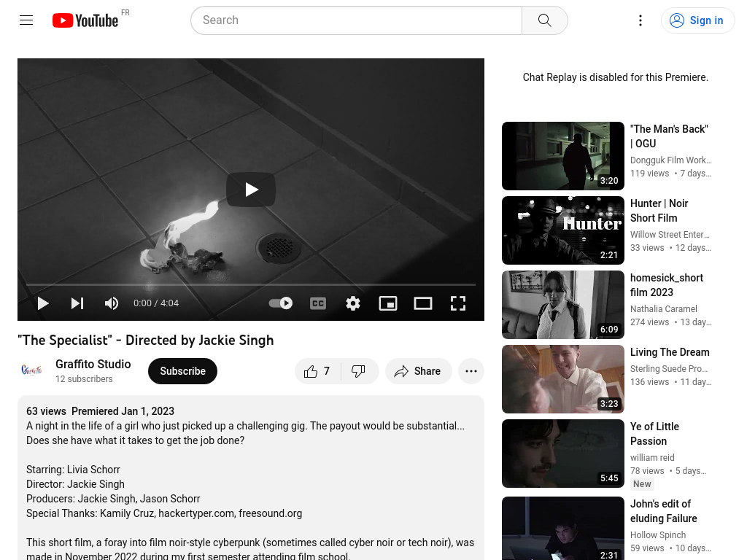Like the video
Screen dimensions: 747x560
[318, 371]
